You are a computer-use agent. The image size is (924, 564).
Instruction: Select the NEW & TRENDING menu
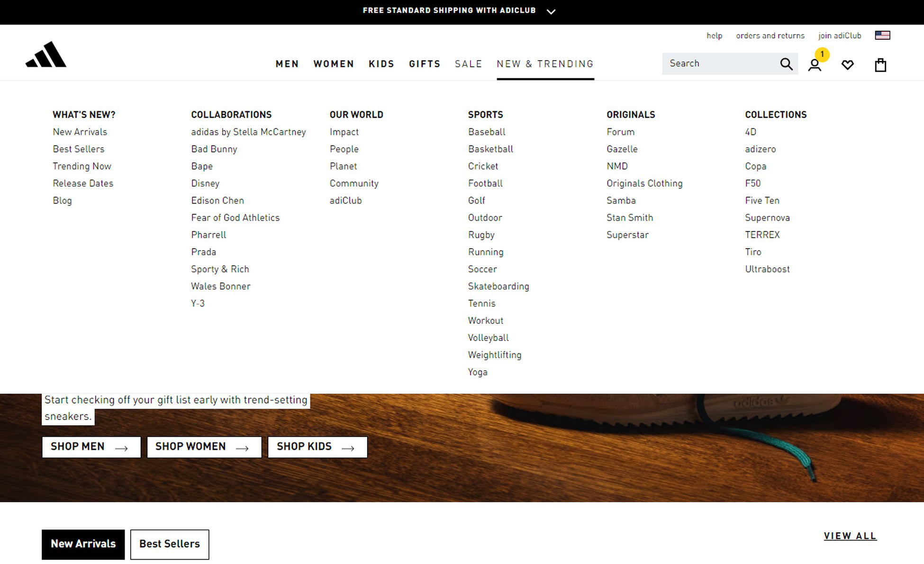coord(545,64)
